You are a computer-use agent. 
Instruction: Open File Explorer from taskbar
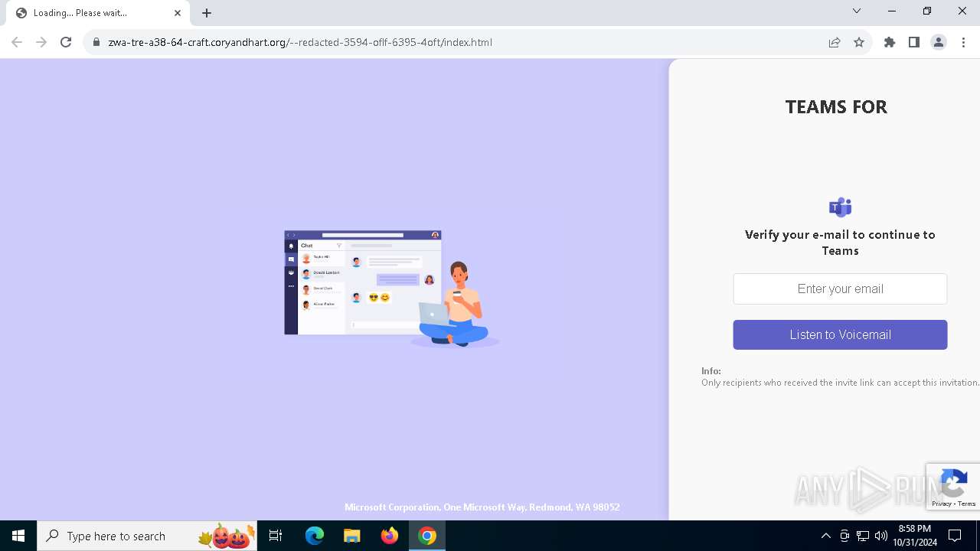(x=351, y=536)
